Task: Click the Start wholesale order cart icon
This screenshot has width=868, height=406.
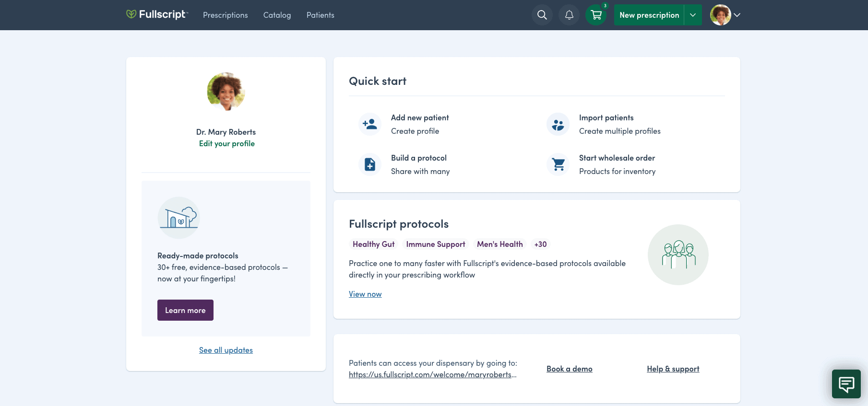Action: [x=558, y=164]
